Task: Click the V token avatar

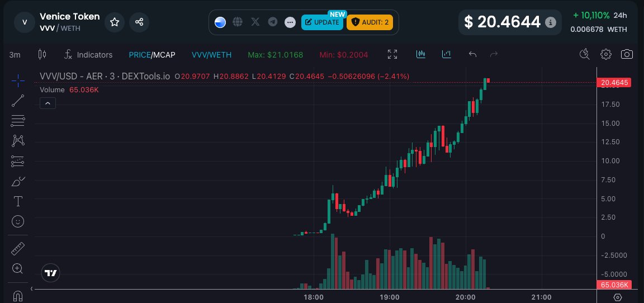Action: (25, 22)
